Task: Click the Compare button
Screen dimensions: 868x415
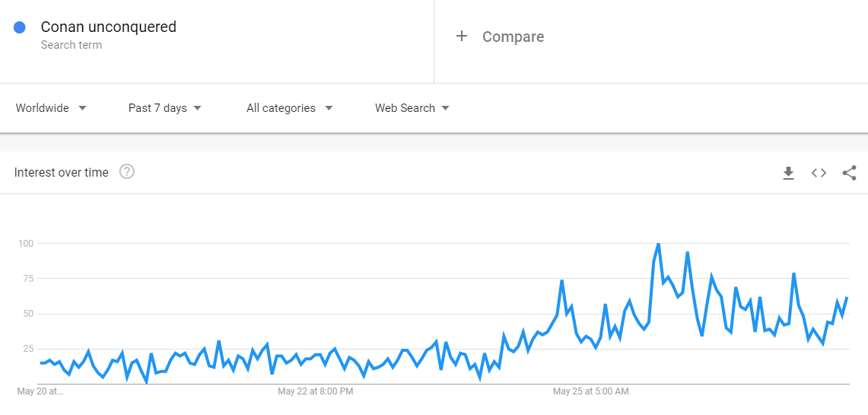Action: point(512,37)
